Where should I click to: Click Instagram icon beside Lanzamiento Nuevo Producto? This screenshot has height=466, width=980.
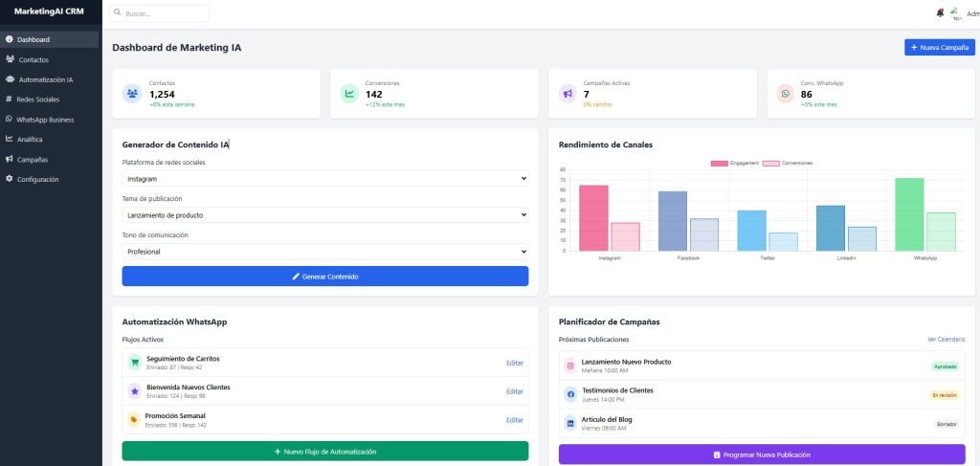pos(570,366)
